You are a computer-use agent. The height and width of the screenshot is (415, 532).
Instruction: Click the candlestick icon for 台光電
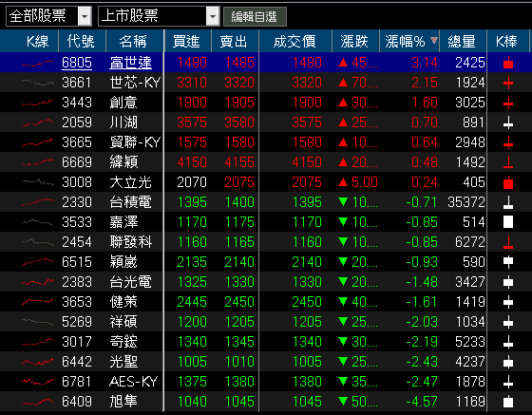click(x=508, y=282)
